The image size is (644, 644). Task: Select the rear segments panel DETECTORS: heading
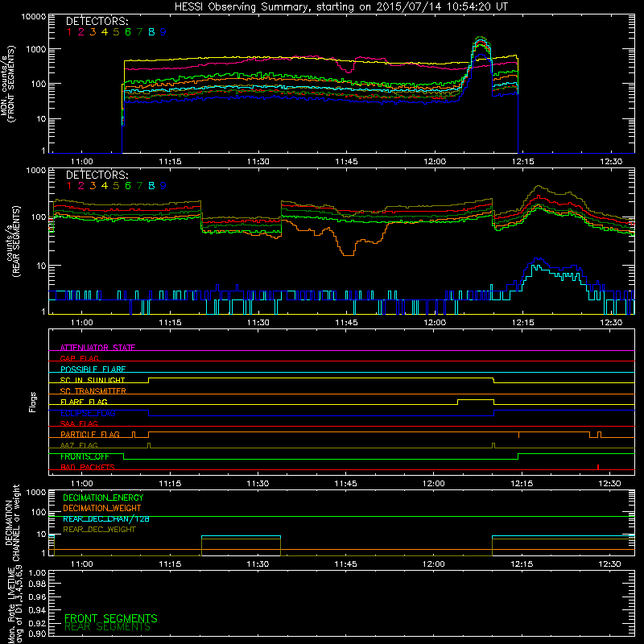(97, 175)
